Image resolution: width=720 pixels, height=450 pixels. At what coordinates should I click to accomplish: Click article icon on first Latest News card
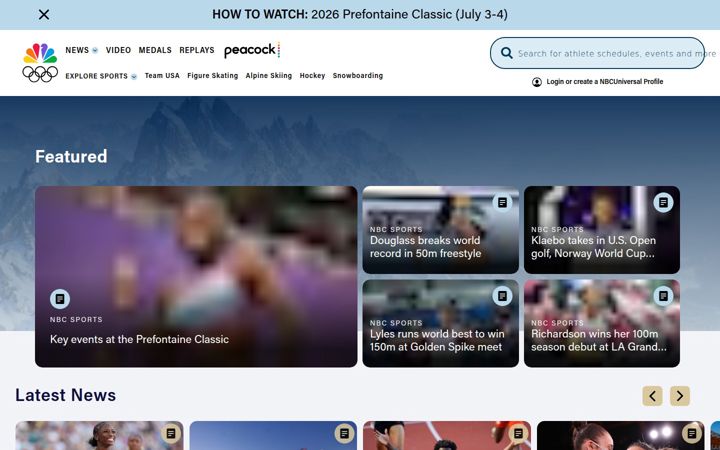tap(171, 433)
